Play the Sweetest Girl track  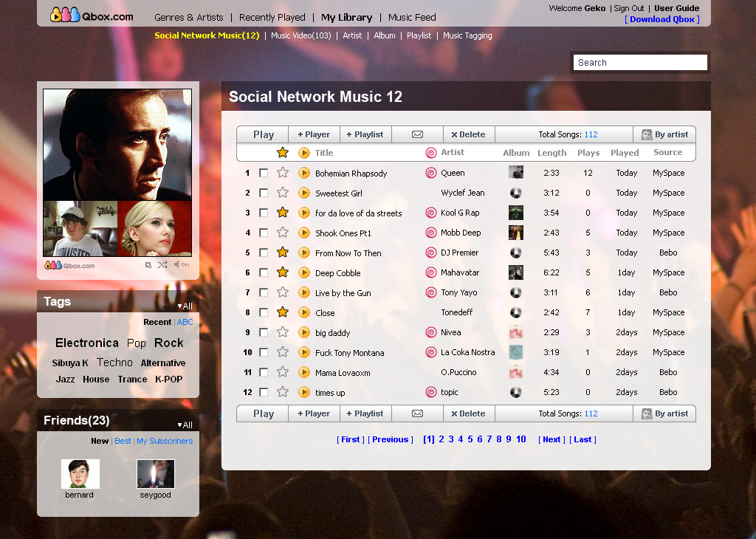tap(303, 193)
